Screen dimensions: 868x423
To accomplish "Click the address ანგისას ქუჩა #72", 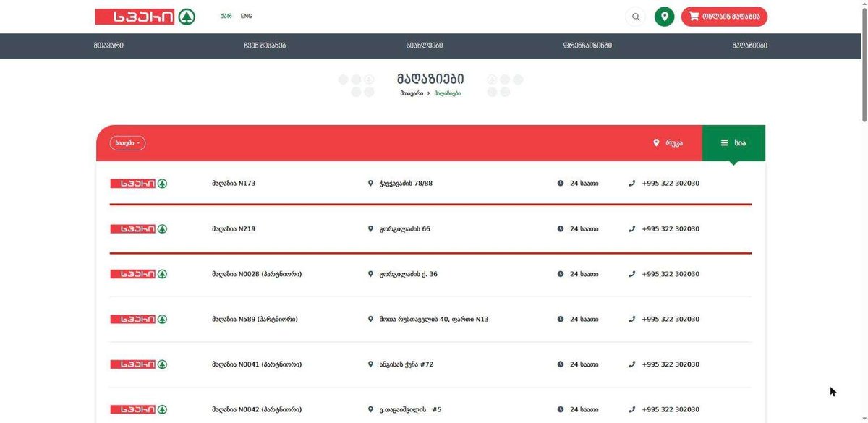I will click(407, 364).
